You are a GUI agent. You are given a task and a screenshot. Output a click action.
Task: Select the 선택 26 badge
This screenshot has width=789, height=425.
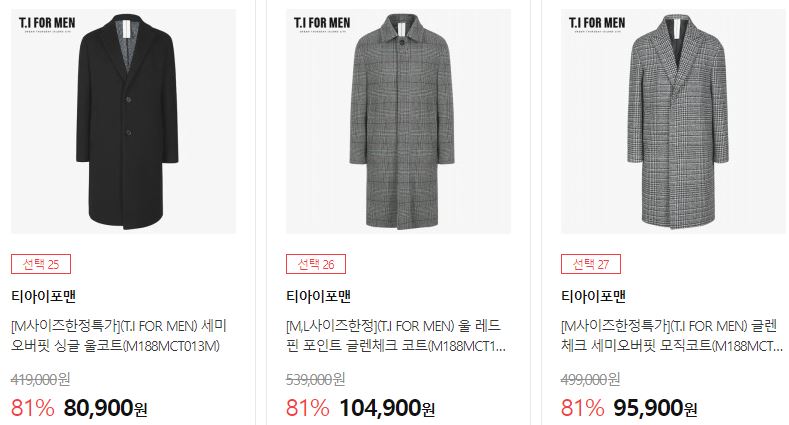316,264
